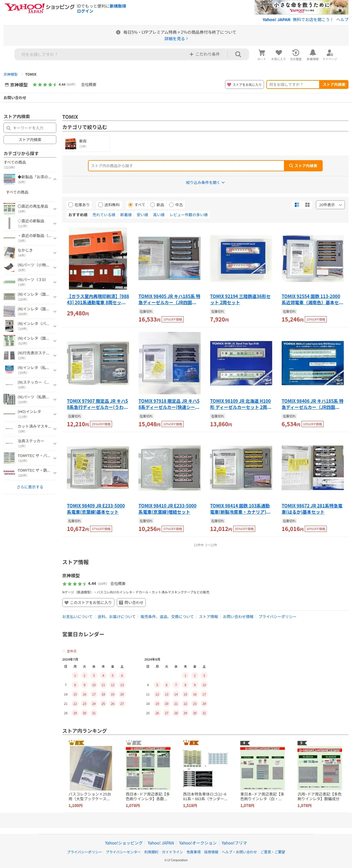Expand 治具ステッカー category
Viewport: 352px width, 868px height.
pyautogui.click(x=55, y=444)
